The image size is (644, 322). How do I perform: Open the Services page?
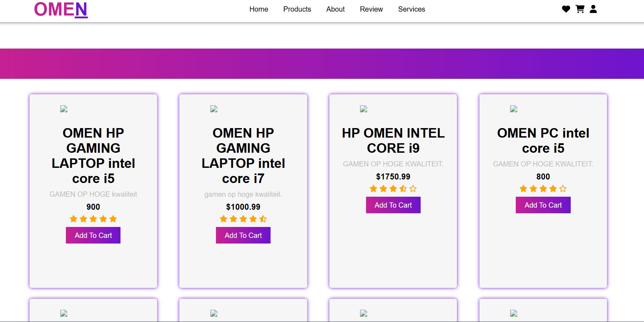(411, 9)
